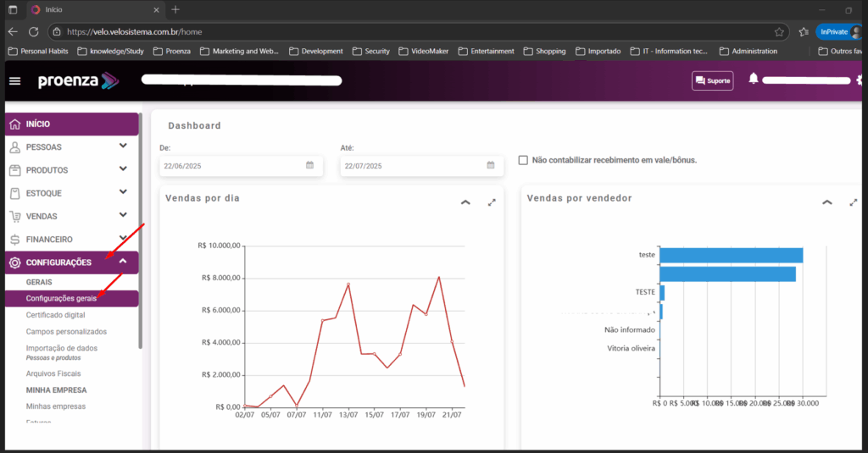Open the hamburger menu beside Proenza logo
Image resolution: width=868 pixels, height=453 pixels.
click(14, 81)
